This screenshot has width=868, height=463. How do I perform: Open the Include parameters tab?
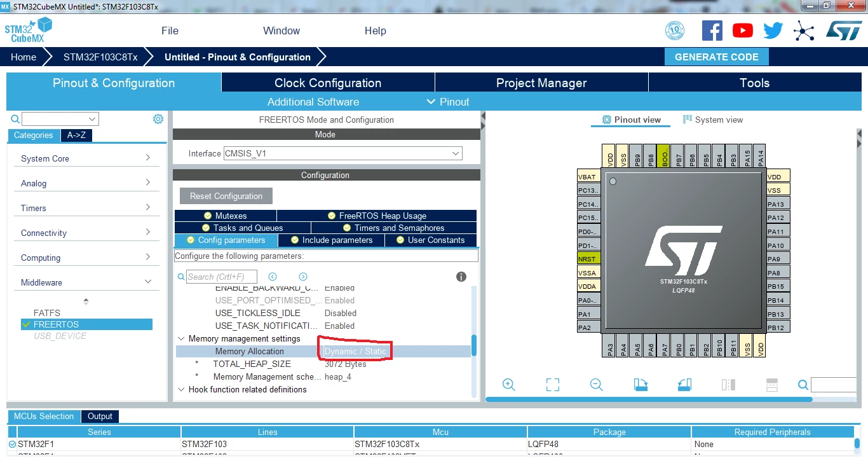point(331,240)
